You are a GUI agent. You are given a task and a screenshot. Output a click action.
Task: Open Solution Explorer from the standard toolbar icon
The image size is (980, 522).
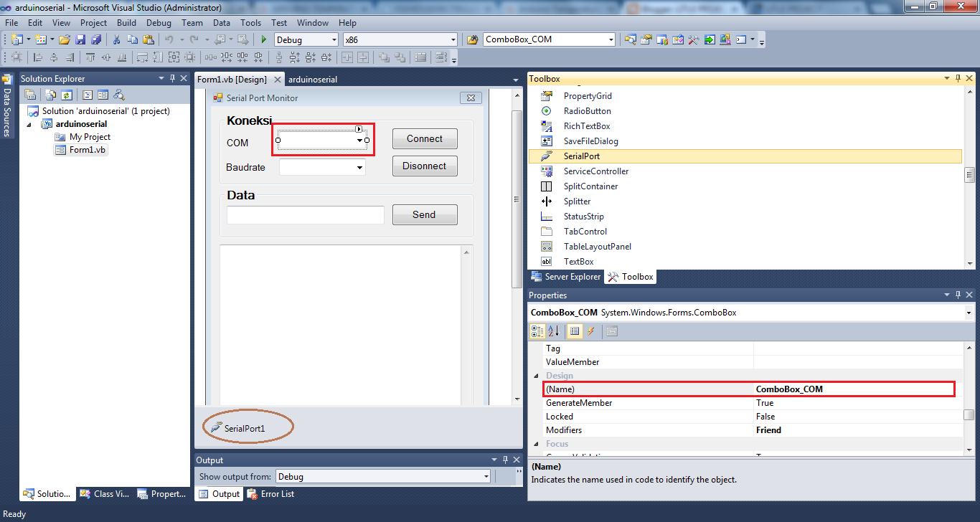click(x=630, y=39)
